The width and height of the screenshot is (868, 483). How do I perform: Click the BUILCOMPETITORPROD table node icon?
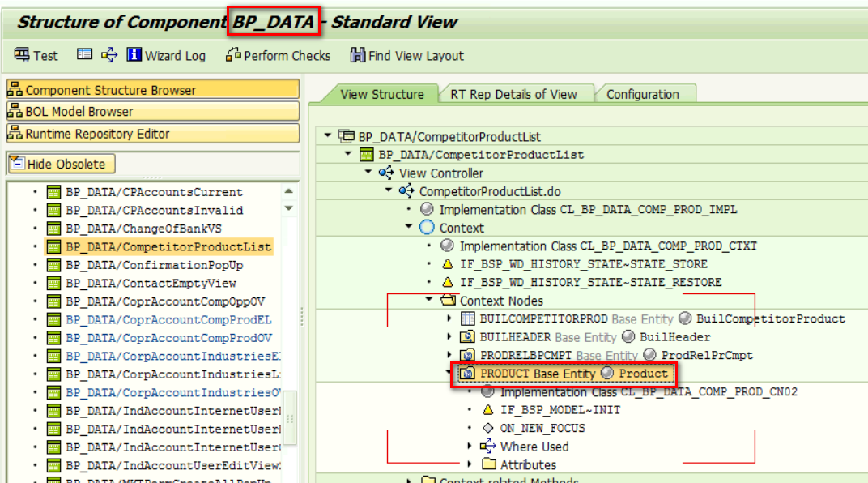click(467, 318)
